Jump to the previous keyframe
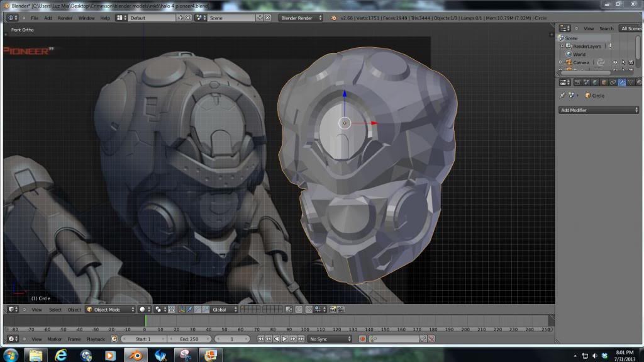This screenshot has width=644, height=362. [x=269, y=339]
